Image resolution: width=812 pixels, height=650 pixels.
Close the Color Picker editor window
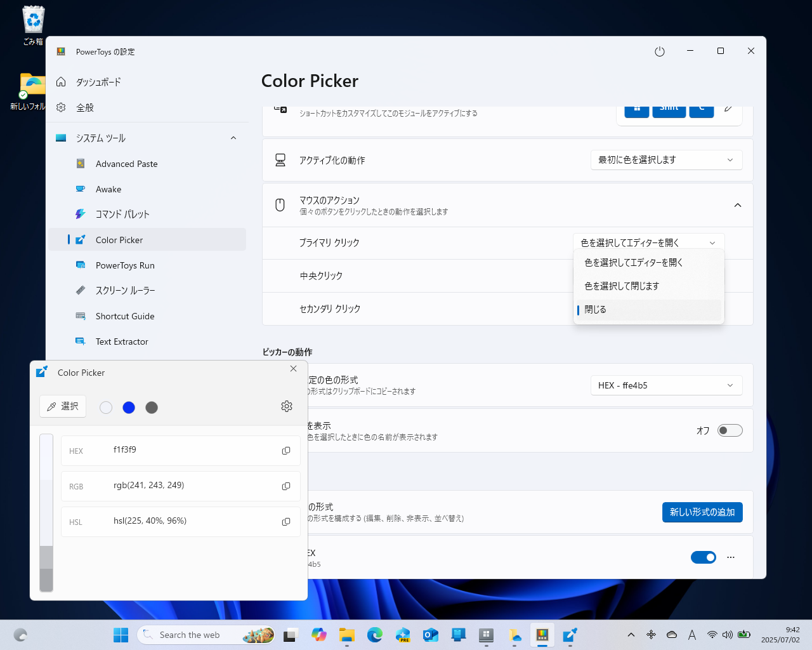tap(293, 369)
